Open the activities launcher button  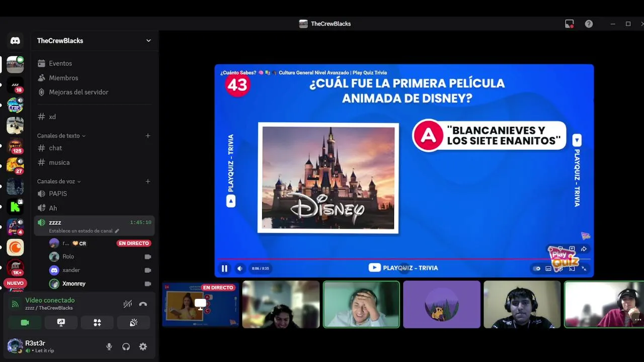pyautogui.click(x=97, y=323)
